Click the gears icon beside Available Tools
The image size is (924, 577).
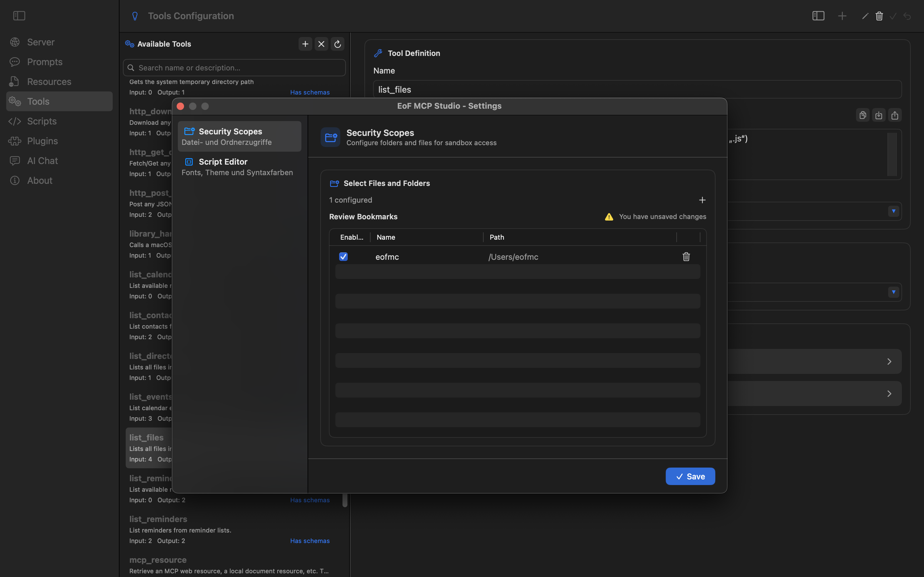coord(130,44)
